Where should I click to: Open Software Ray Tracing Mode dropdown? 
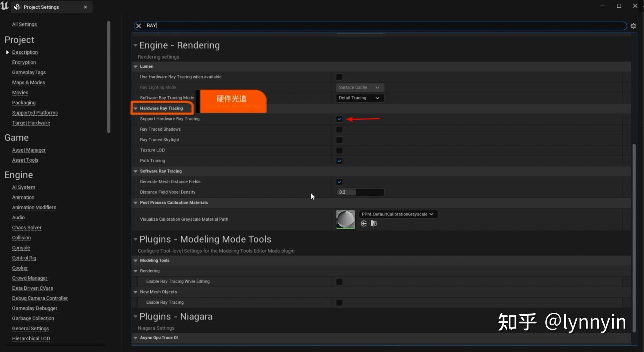coord(359,98)
